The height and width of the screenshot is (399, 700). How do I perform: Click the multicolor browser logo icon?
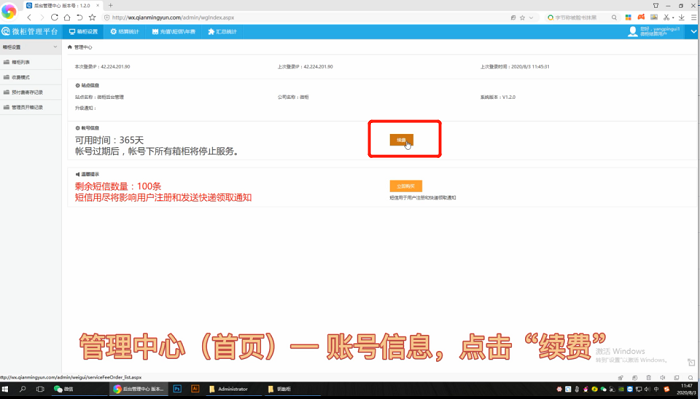[9, 12]
